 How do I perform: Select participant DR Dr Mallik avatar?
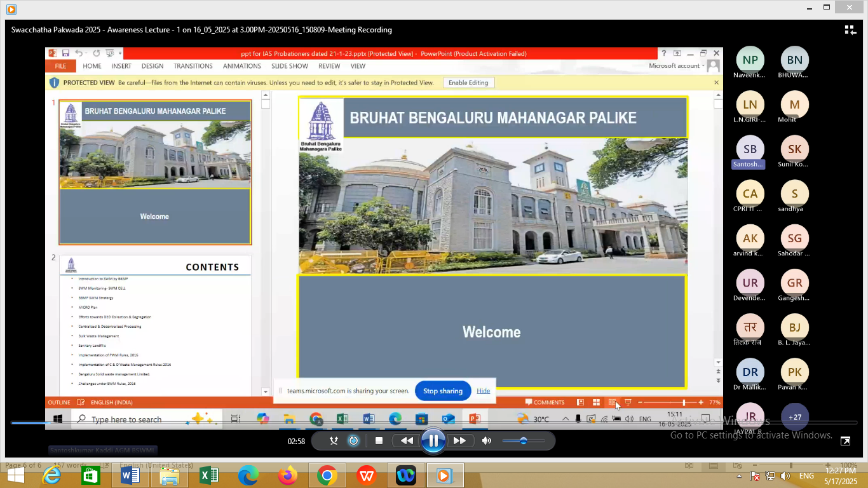coord(750,372)
